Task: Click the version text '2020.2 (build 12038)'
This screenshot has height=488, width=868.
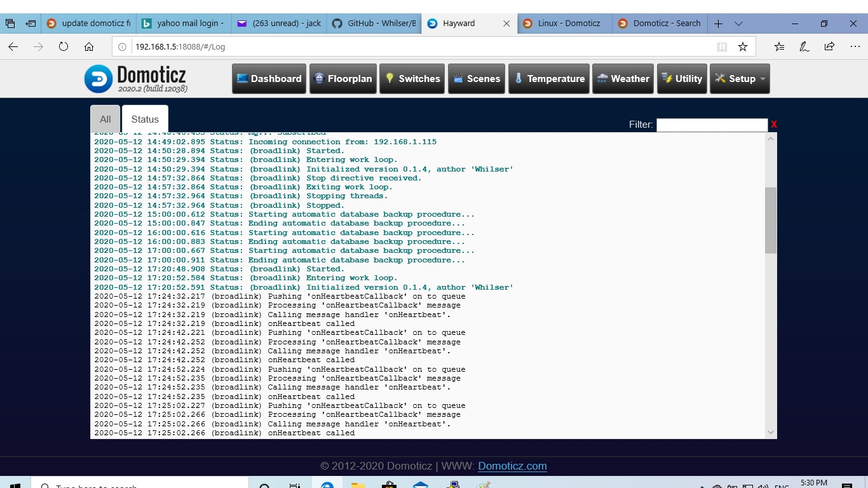Action: point(153,89)
